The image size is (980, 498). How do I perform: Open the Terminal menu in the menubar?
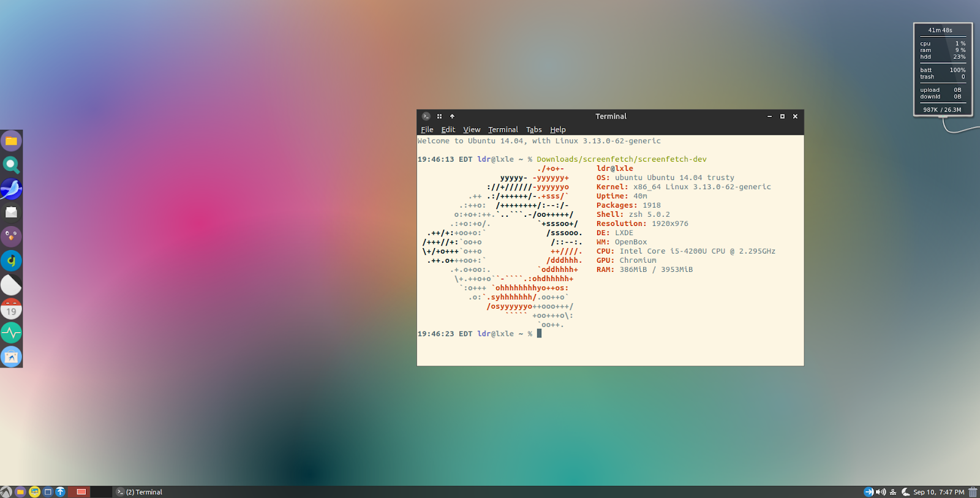pyautogui.click(x=503, y=129)
